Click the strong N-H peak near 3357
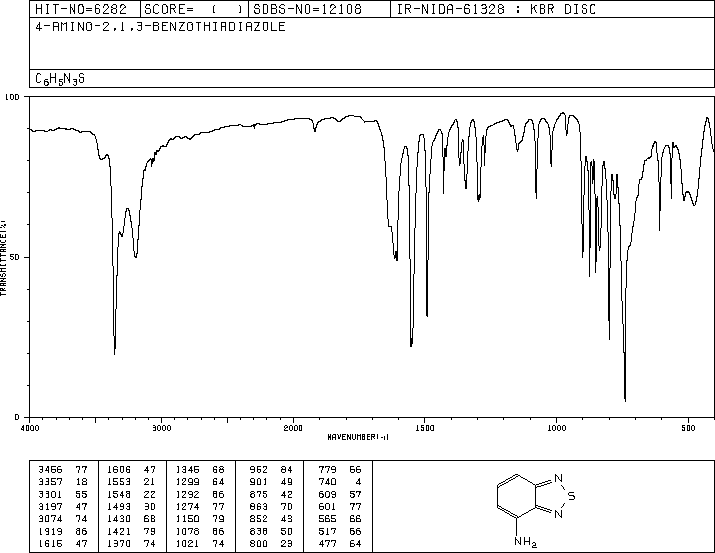 (114, 353)
